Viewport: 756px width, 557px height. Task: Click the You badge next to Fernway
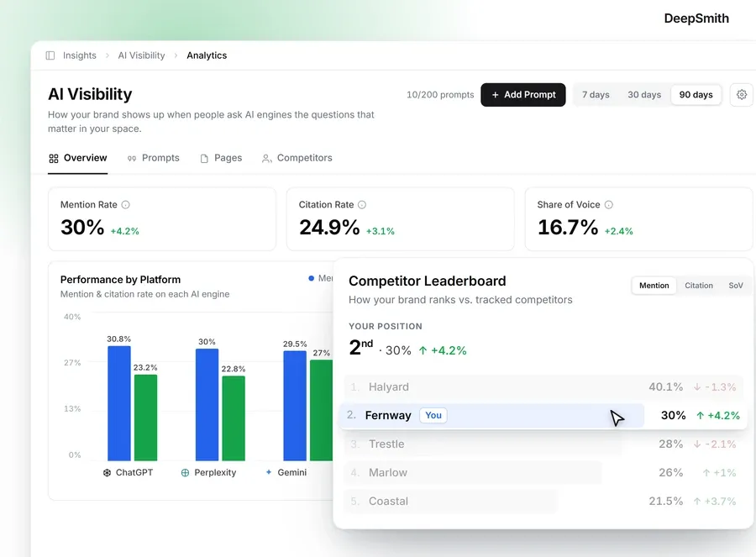point(433,415)
